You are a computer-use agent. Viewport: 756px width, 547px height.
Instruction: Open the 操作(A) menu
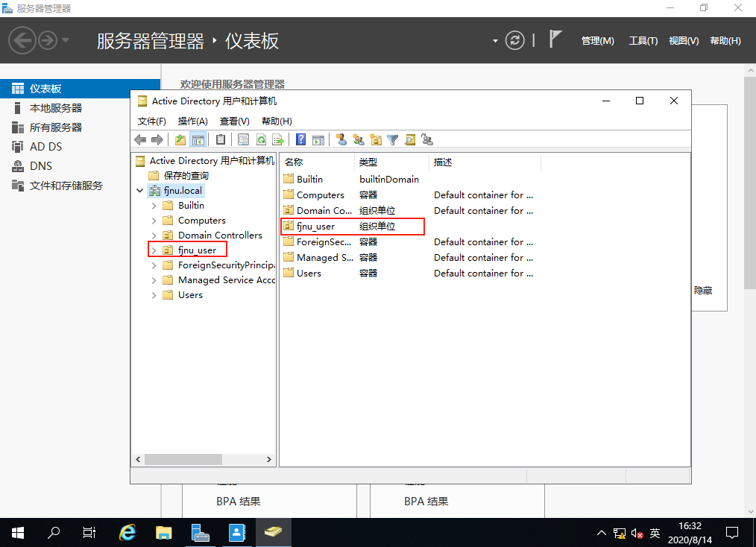[x=193, y=121]
